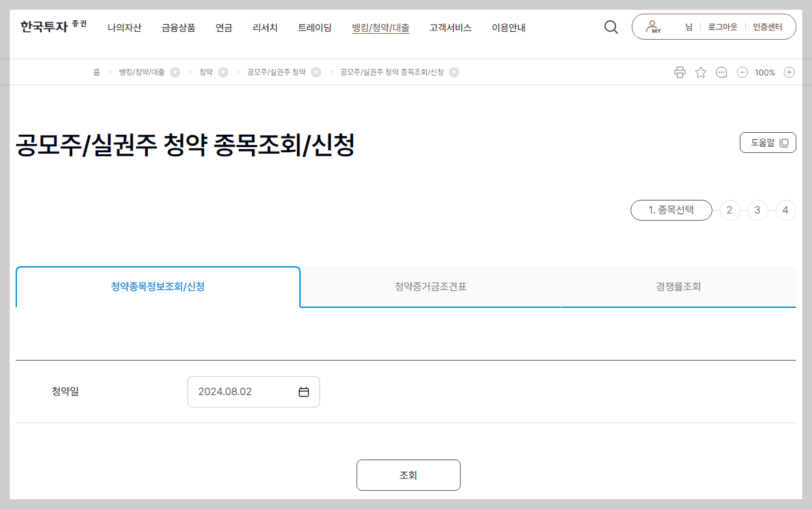
Task: Expand the 청약 breadcrumb dropdown
Action: coord(222,72)
